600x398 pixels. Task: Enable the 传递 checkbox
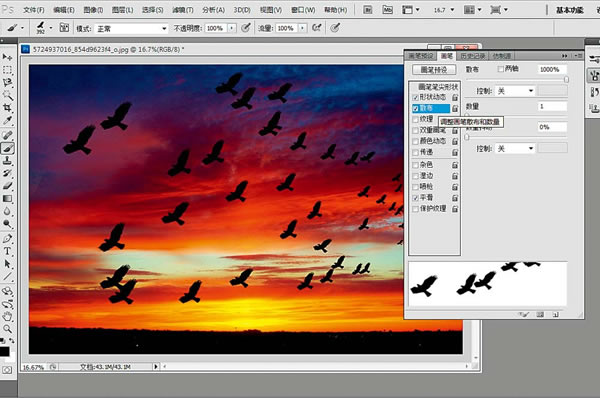[x=416, y=153]
